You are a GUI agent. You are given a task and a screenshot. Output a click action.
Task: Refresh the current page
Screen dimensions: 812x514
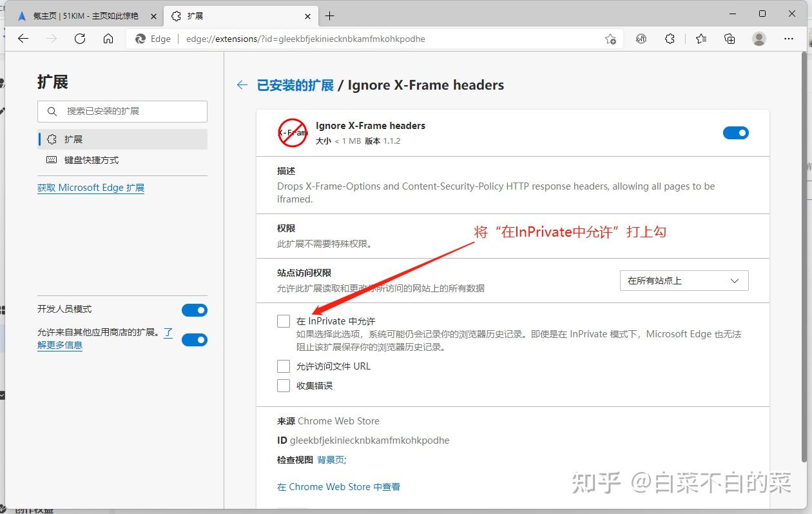[80, 39]
